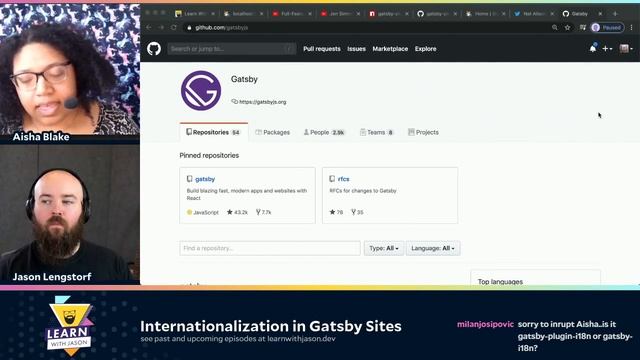The image size is (640, 360).
Task: Switch to the Full-Featured YouTube tab
Action: (291, 13)
